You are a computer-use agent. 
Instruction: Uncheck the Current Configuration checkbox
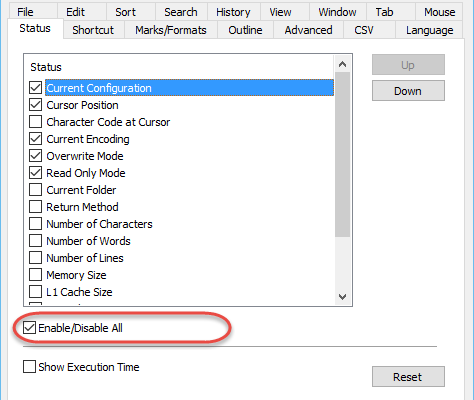(35, 88)
